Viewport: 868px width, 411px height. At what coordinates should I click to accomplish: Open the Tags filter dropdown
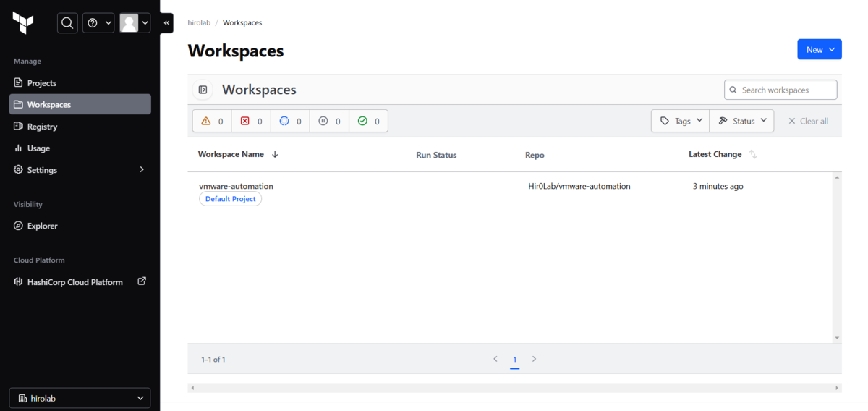(681, 121)
